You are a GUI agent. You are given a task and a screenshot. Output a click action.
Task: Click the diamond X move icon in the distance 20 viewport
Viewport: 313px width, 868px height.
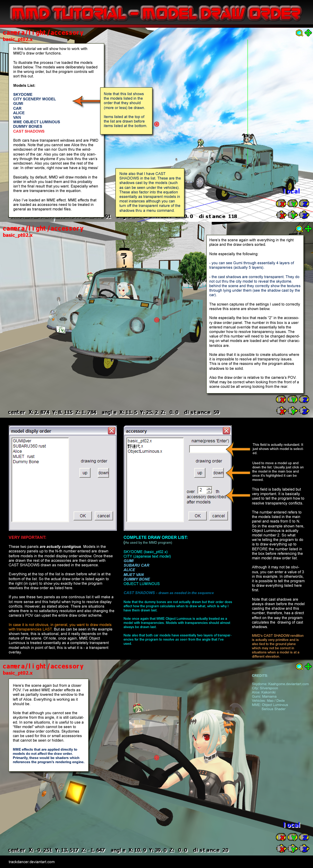point(281,849)
